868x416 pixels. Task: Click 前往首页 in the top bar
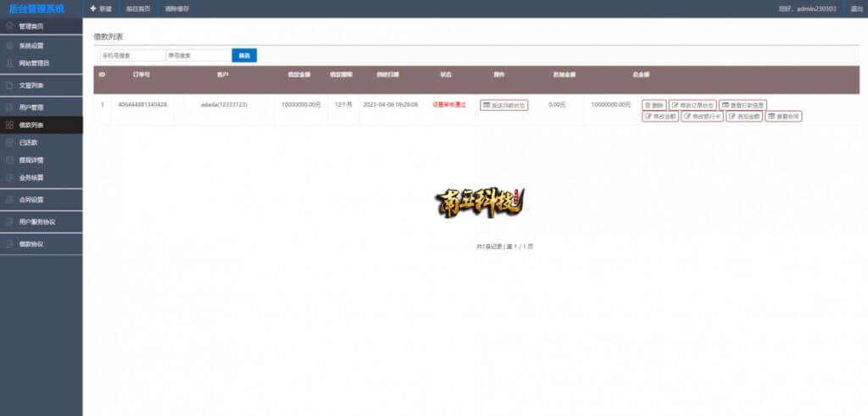coord(138,8)
